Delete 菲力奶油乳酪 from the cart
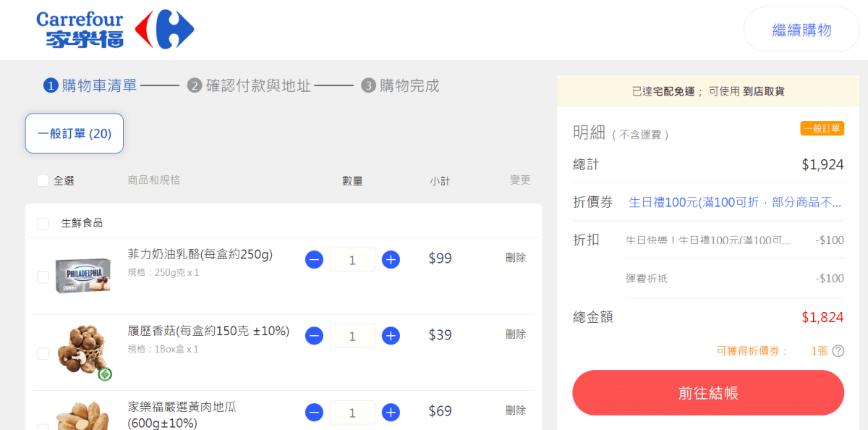Image resolution: width=868 pixels, height=430 pixels. [516, 258]
